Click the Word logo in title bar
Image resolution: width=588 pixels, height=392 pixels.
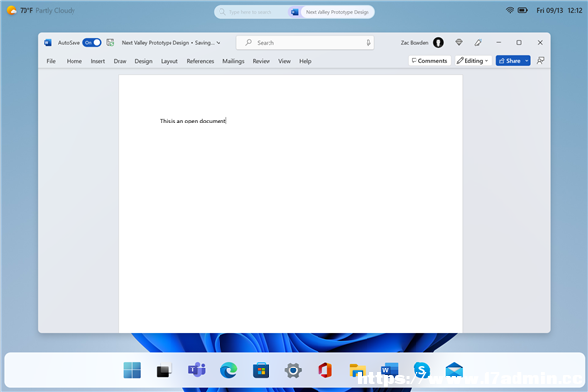[48, 43]
